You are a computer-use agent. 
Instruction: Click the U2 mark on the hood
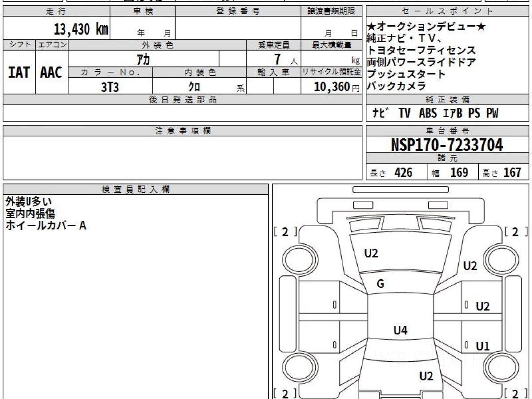click(371, 253)
